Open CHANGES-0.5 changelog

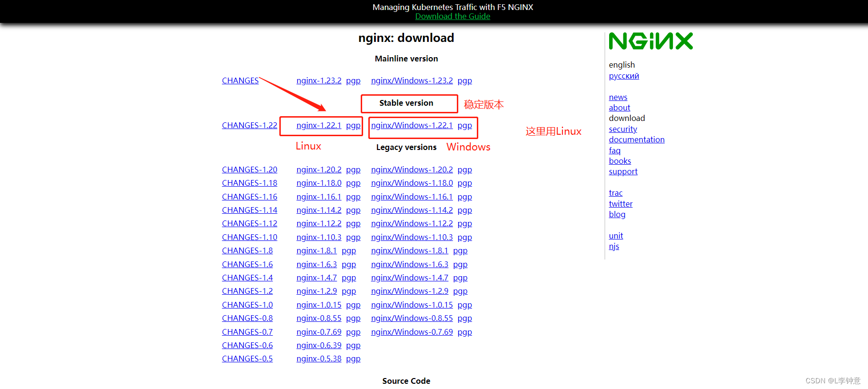tap(247, 359)
